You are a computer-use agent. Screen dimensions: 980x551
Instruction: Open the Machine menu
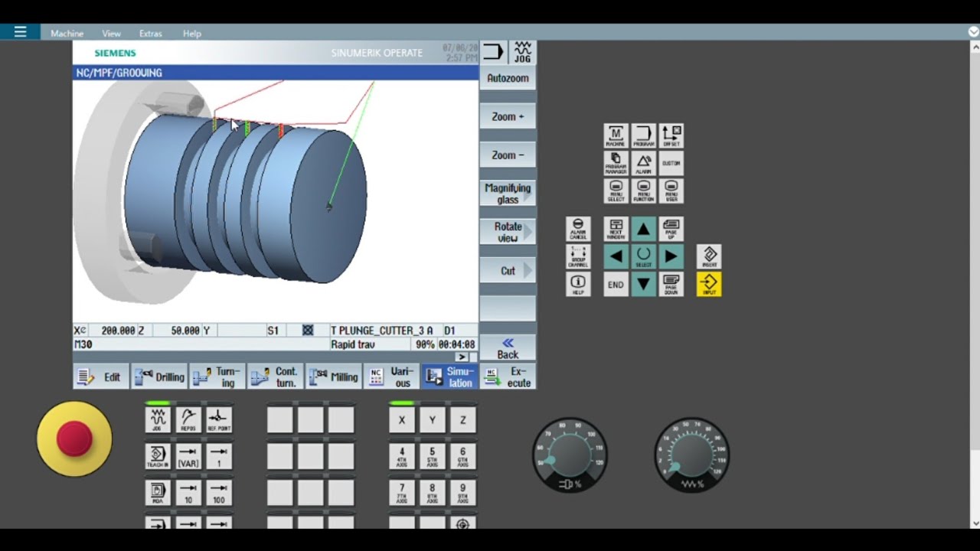67,34
